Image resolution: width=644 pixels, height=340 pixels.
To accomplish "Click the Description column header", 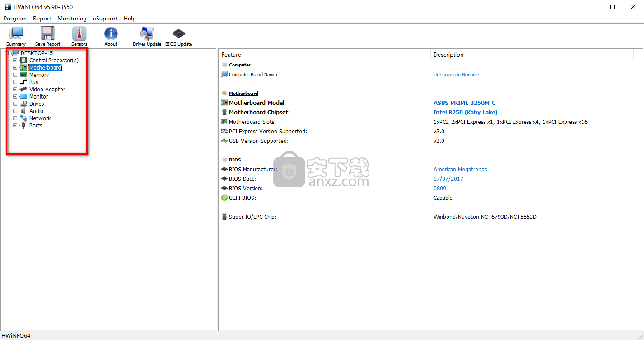I will point(532,55).
